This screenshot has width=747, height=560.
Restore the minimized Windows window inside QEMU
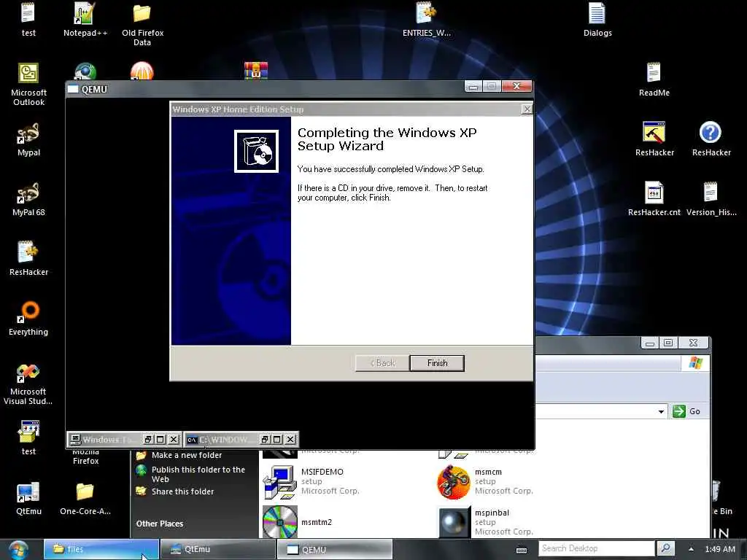coord(148,439)
